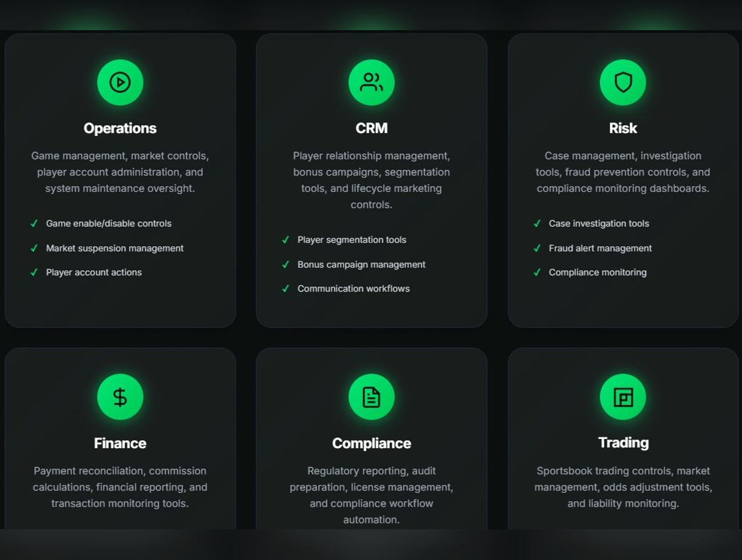Open the Risk card heading
This screenshot has height=560, width=742.
(x=623, y=128)
